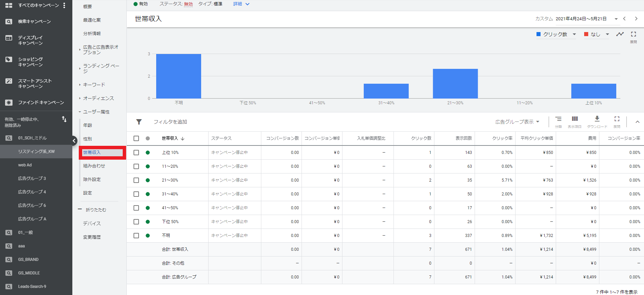Go to the next date range

tap(636, 19)
